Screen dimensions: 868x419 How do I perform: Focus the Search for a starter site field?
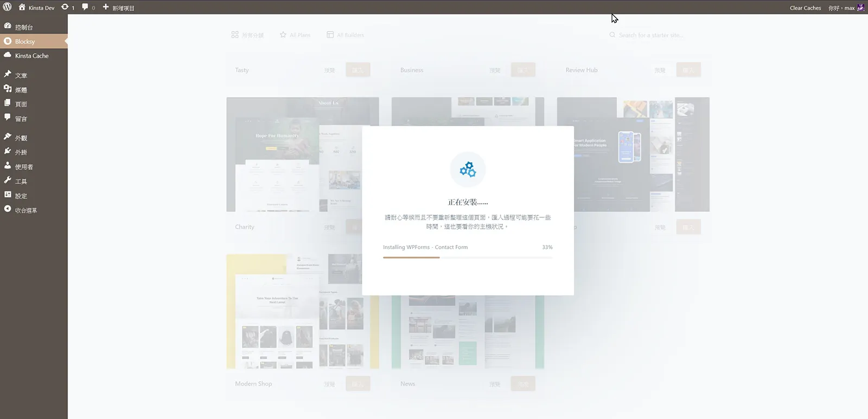[x=651, y=35]
